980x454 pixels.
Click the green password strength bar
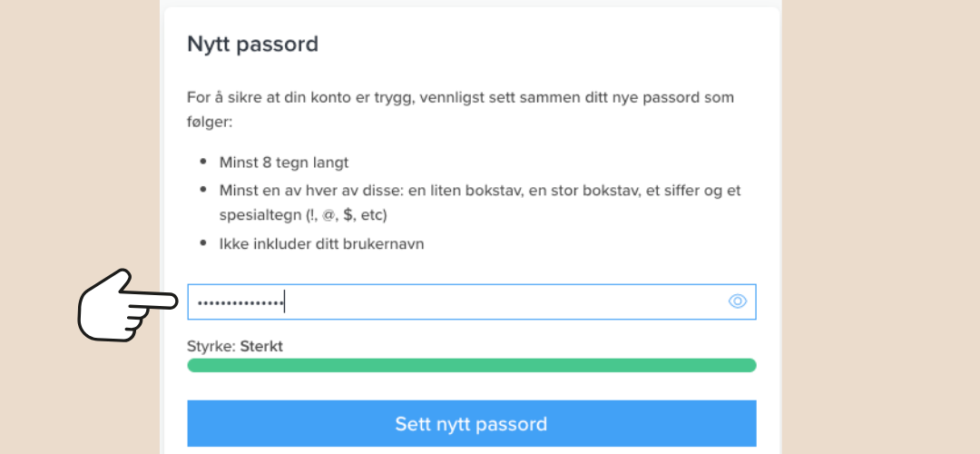[x=472, y=365]
